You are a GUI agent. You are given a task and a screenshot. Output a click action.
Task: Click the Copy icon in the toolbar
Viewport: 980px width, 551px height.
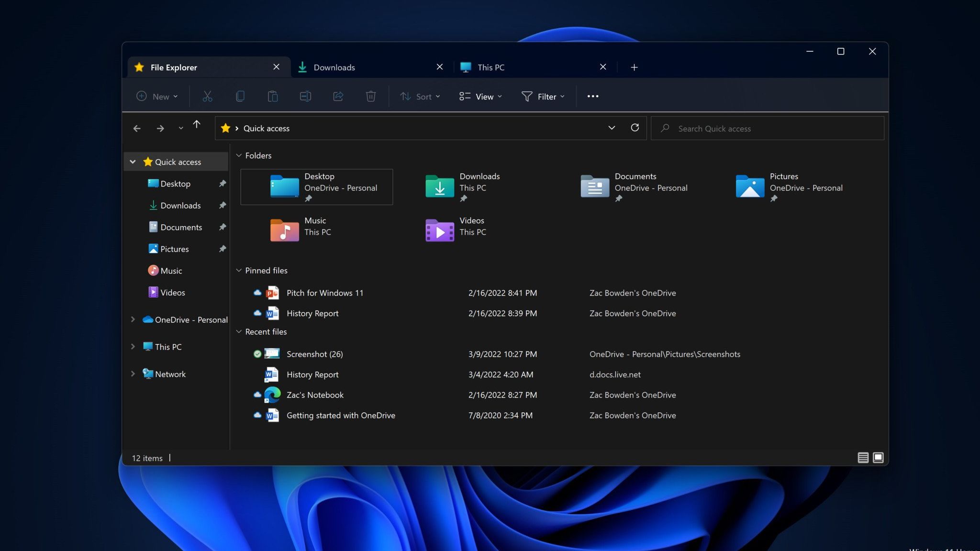click(240, 96)
